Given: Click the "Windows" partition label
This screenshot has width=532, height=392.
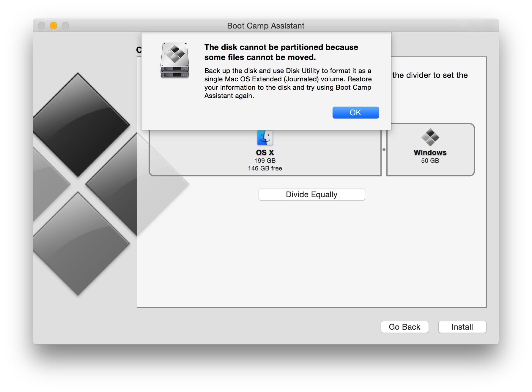Looking at the screenshot, I should (430, 152).
